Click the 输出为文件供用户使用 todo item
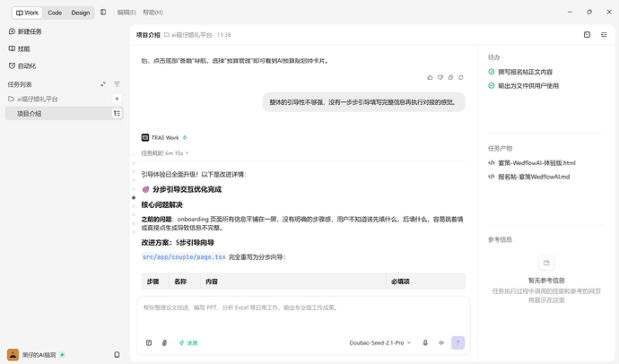619x364 pixels. click(x=524, y=85)
